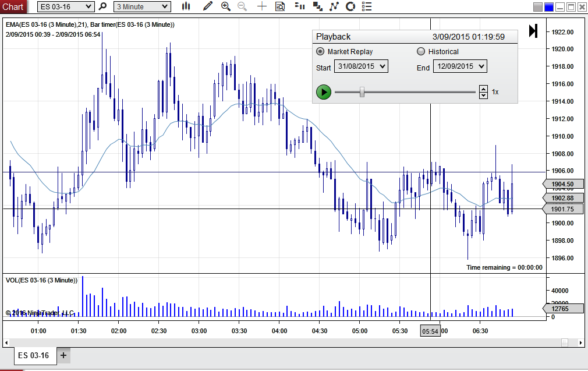Click the 40000 volume axis label
Viewport: 588px width, 371px height.
tap(560, 291)
